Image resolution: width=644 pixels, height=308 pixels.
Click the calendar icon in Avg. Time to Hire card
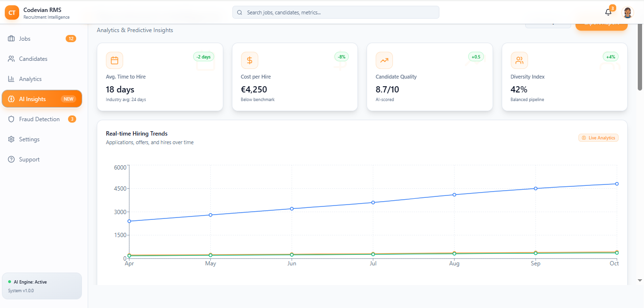pyautogui.click(x=115, y=60)
